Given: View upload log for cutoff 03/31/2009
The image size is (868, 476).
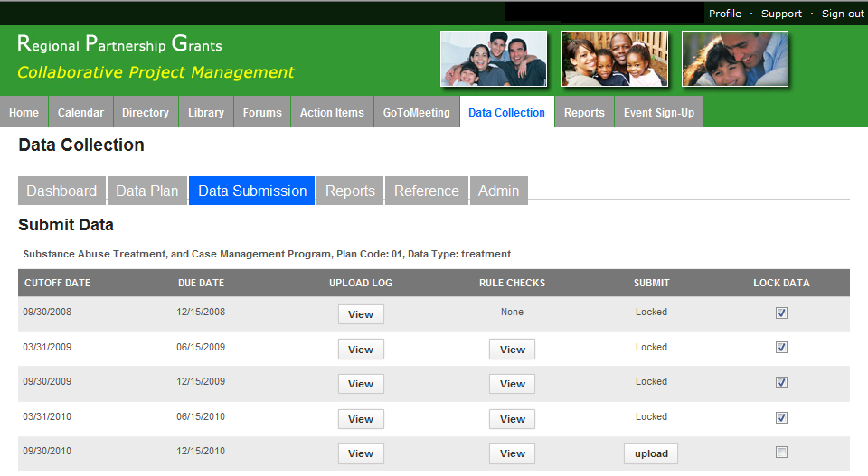Looking at the screenshot, I should click(361, 350).
